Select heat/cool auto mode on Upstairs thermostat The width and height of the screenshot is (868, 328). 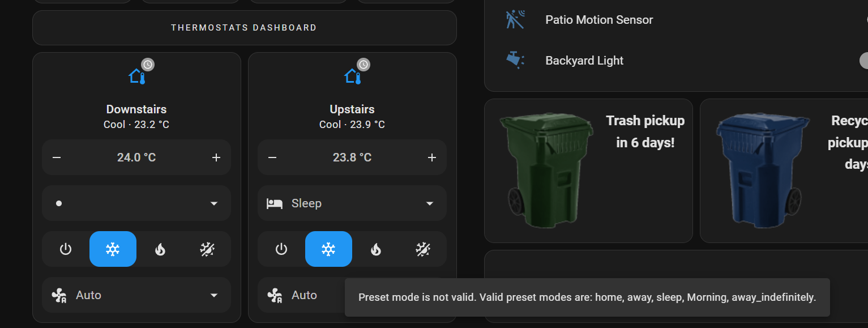[422, 249]
